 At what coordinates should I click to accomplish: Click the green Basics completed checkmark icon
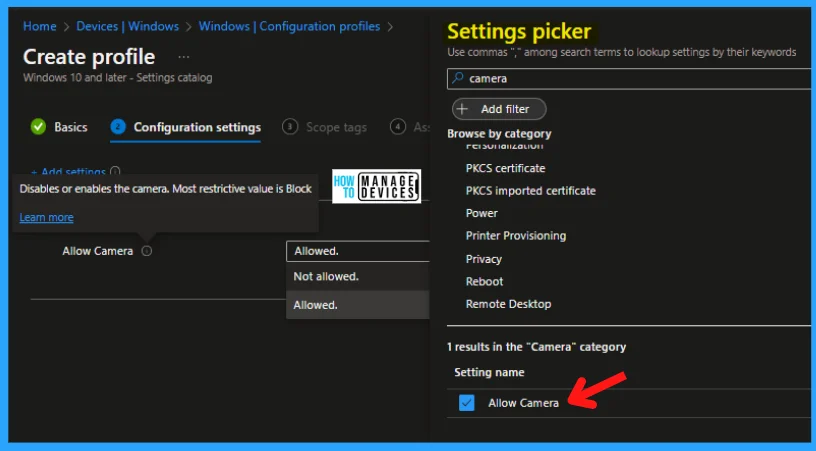[38, 126]
